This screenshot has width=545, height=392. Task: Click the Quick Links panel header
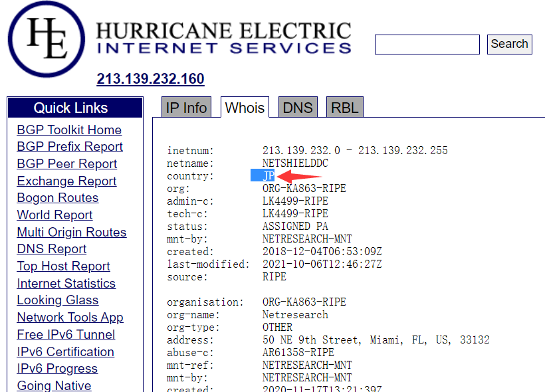74,108
